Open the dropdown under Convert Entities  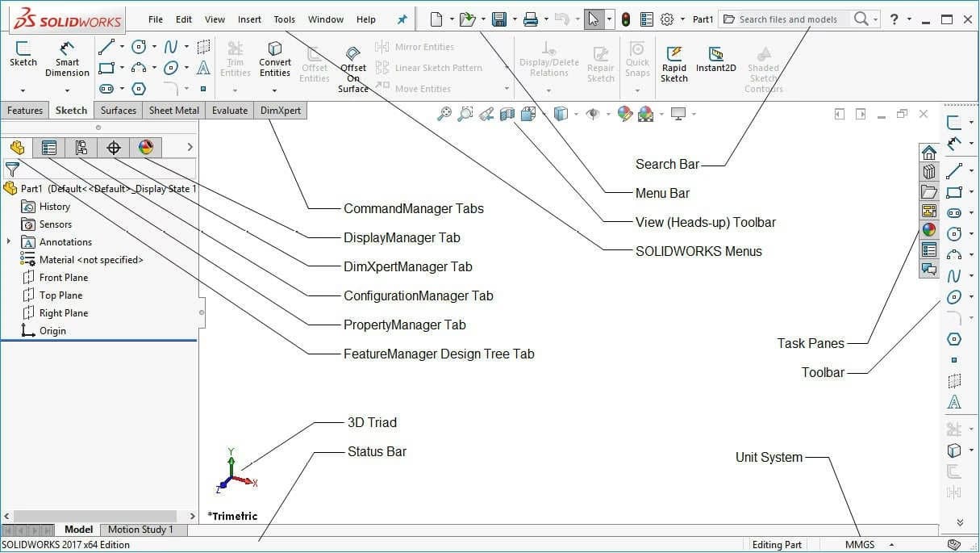(275, 90)
